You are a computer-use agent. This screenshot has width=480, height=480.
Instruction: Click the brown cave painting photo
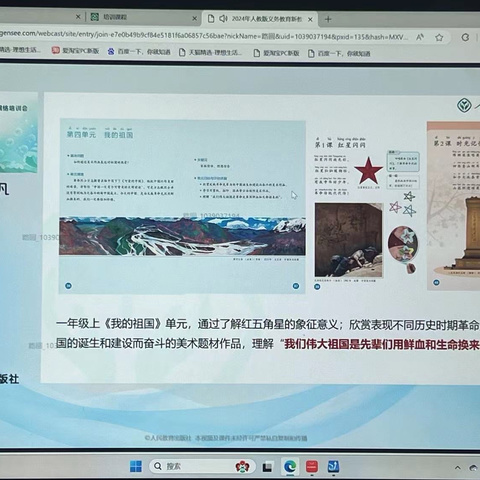348,240
